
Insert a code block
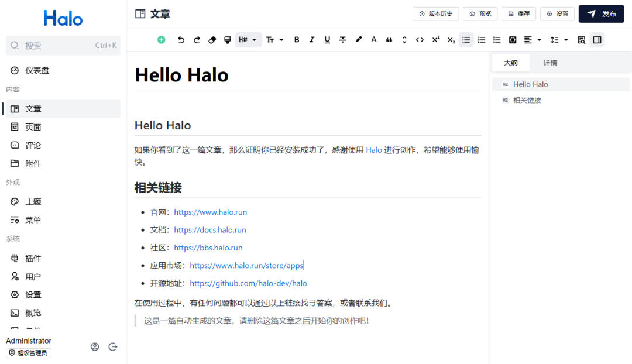point(513,40)
